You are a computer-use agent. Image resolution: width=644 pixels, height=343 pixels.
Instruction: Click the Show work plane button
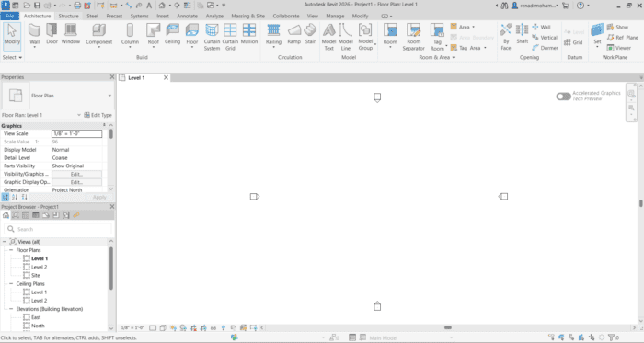pyautogui.click(x=617, y=27)
